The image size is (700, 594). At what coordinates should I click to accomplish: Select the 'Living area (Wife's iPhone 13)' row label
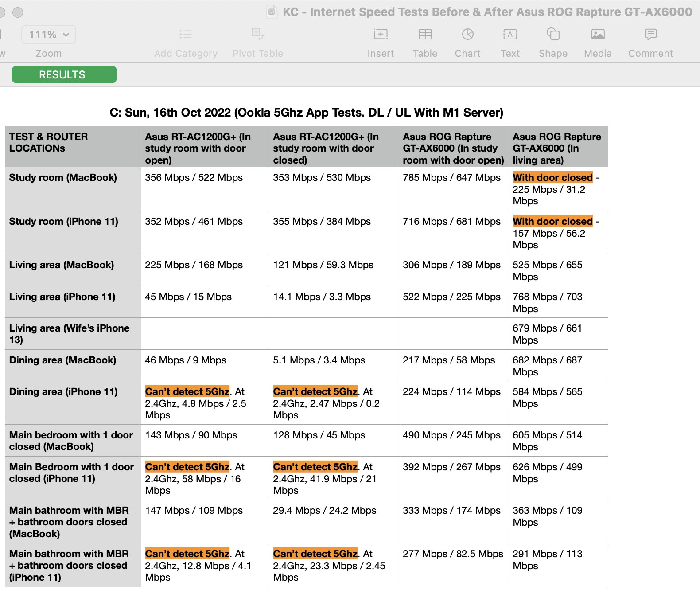[73, 334]
